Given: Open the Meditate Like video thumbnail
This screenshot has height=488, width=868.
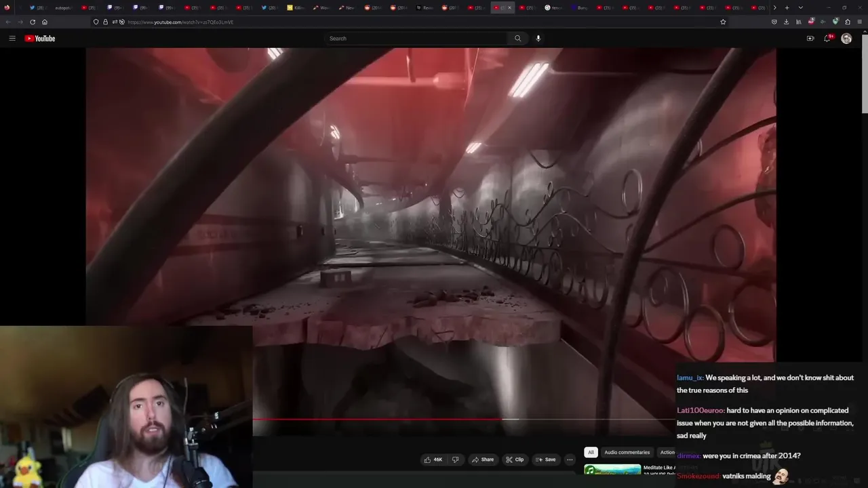Looking at the screenshot, I should coord(612,470).
